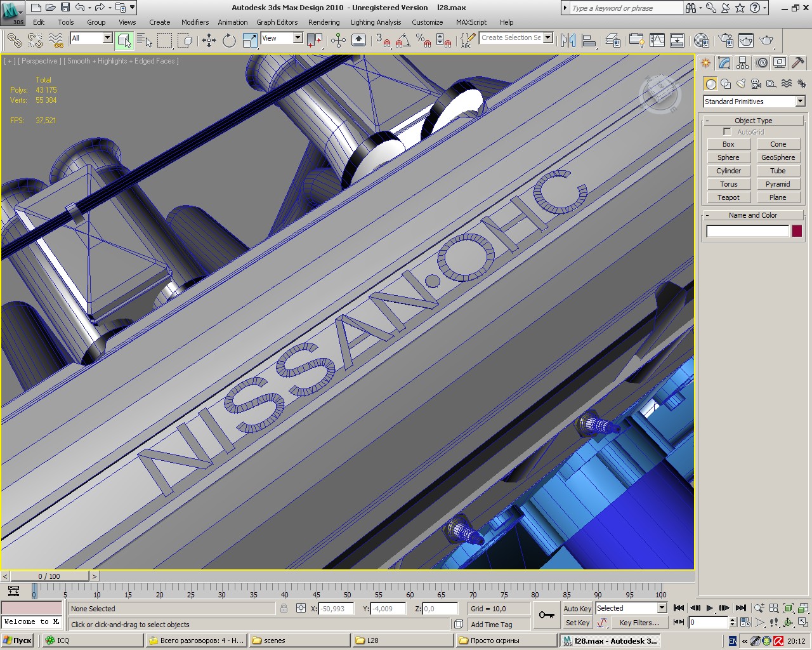Open the key filter Selected dropdown

coord(631,608)
